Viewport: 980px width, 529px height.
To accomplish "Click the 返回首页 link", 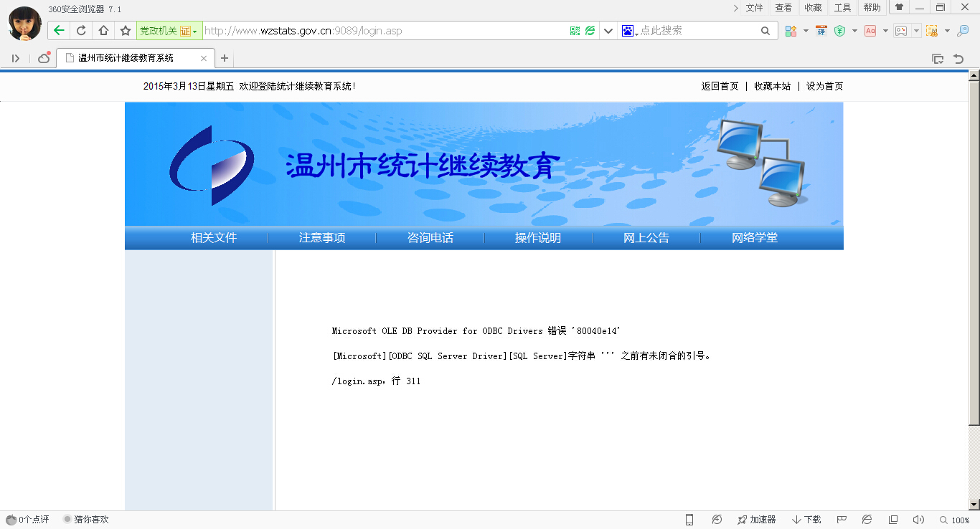I will tap(720, 86).
